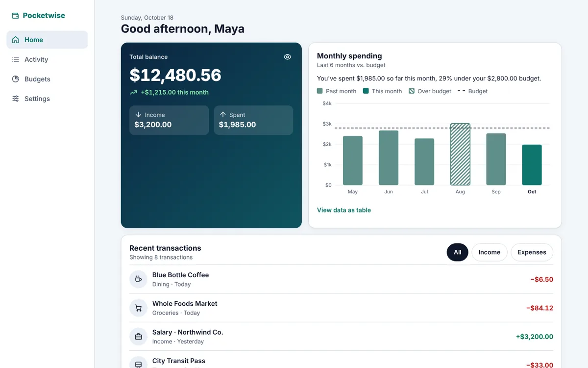Click the Income · Yesterday subtitle
The height and width of the screenshot is (368, 588).
178,342
